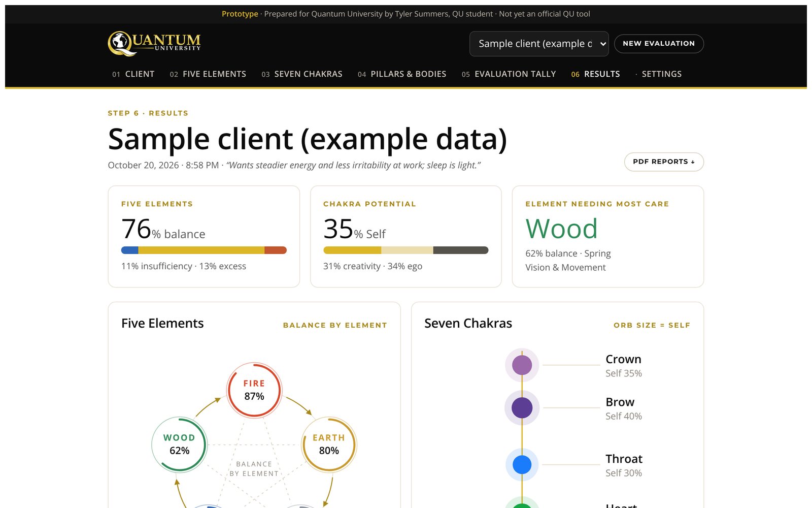Click the Wood element heading

click(562, 229)
